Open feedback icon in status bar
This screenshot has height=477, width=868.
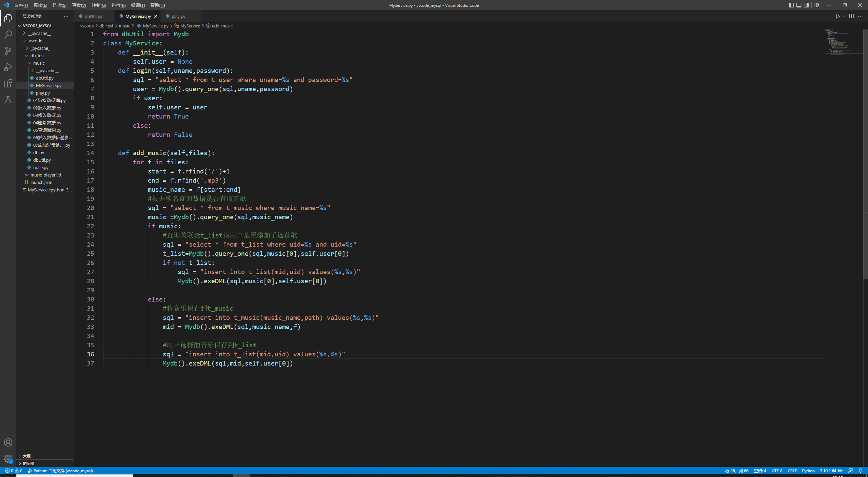click(850, 471)
